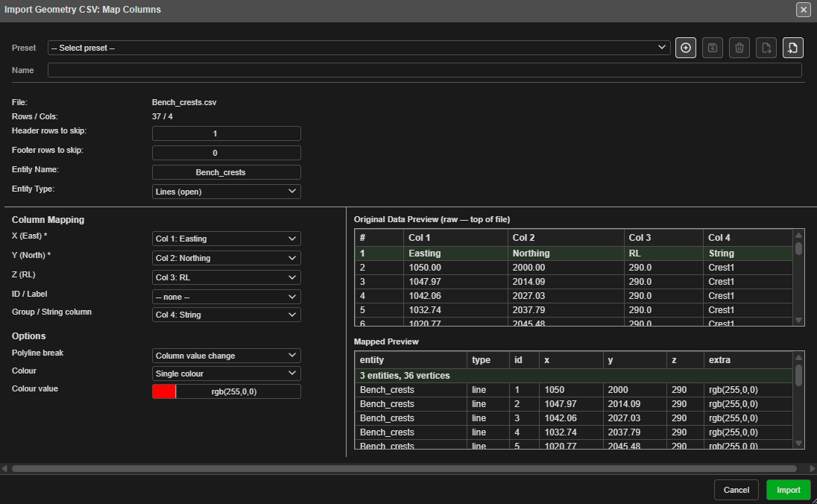Click the rgb(255,0,0) colour text field
Viewport: 817px width, 504px height.
coord(238,391)
